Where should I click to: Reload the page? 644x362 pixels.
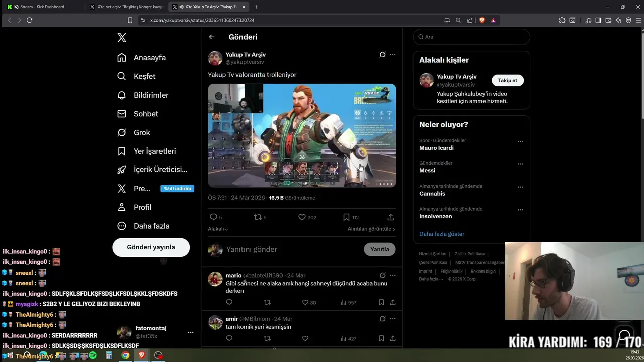click(29, 20)
